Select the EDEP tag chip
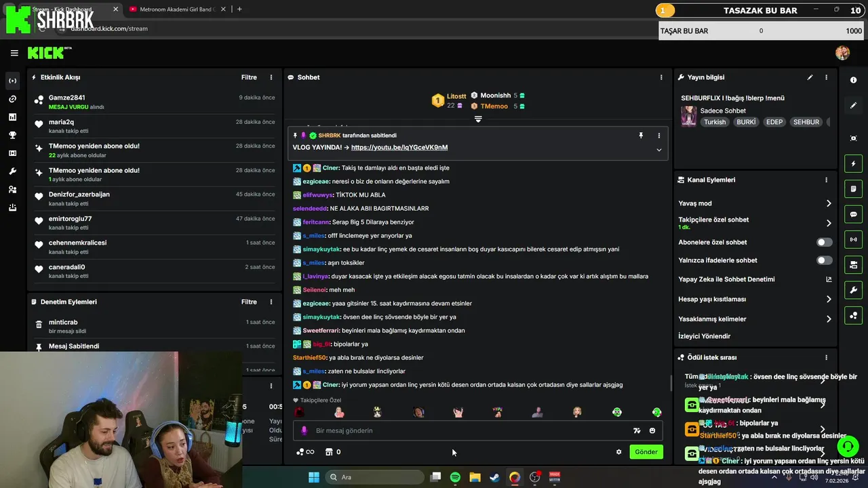Viewport: 868px width, 488px height. click(774, 122)
